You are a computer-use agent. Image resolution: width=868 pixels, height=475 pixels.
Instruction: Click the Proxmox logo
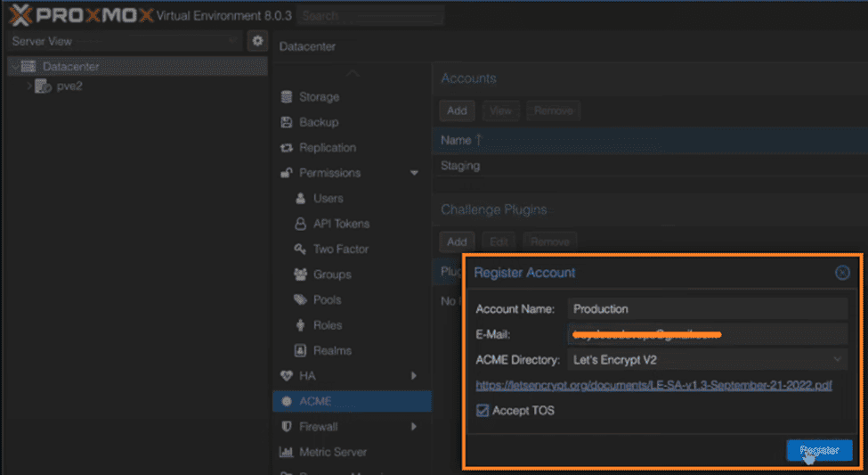click(82, 15)
